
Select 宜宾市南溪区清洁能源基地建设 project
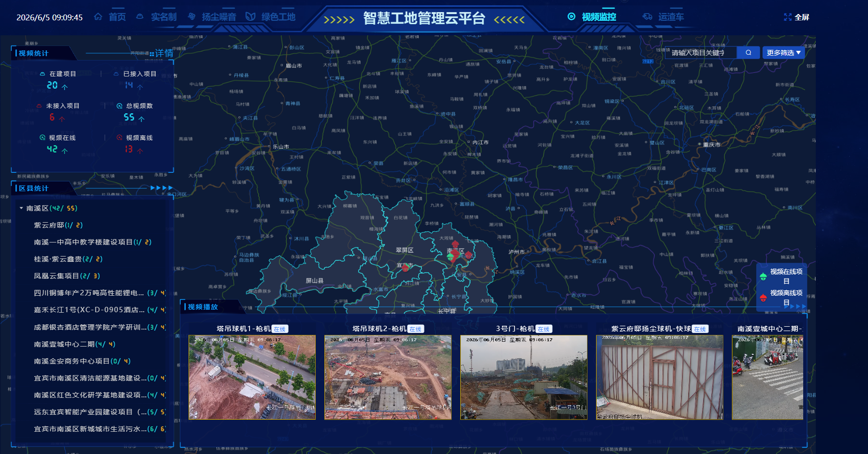pyautogui.click(x=100, y=378)
